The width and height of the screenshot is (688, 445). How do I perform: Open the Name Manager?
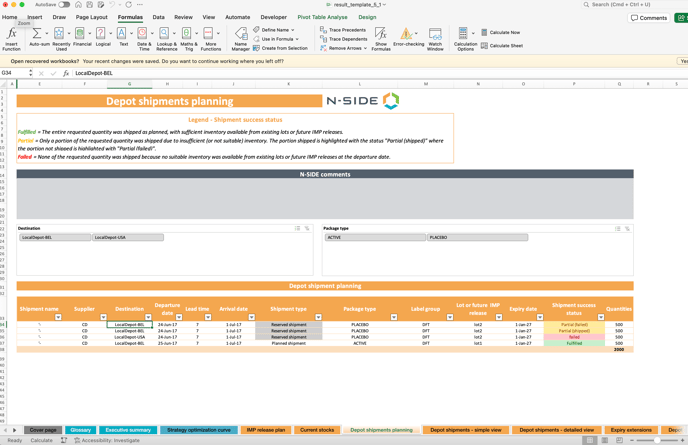coord(240,38)
